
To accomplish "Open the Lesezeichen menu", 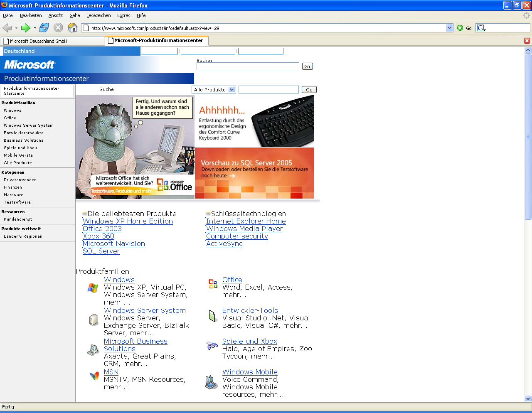I will [x=99, y=15].
